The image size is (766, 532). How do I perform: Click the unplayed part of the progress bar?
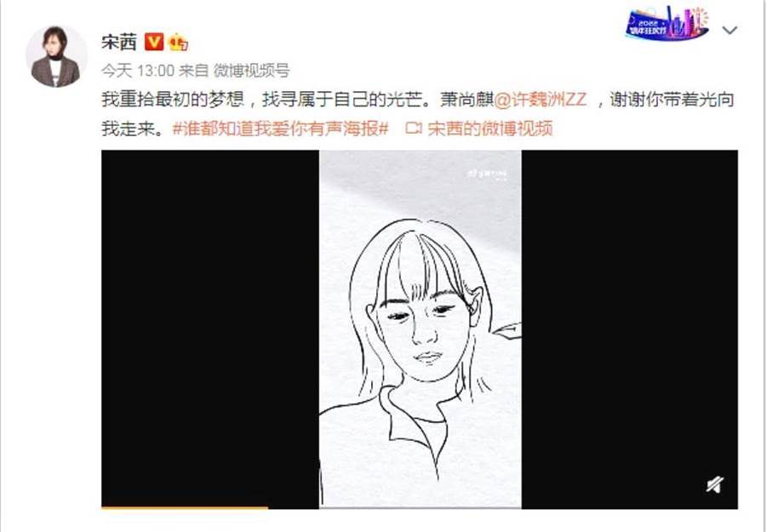coord(503,508)
